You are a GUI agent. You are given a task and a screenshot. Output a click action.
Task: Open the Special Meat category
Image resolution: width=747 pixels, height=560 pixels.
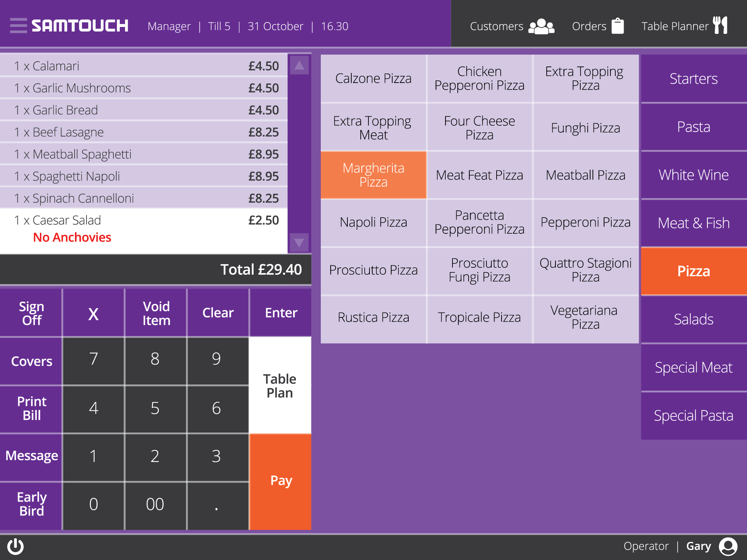693,367
